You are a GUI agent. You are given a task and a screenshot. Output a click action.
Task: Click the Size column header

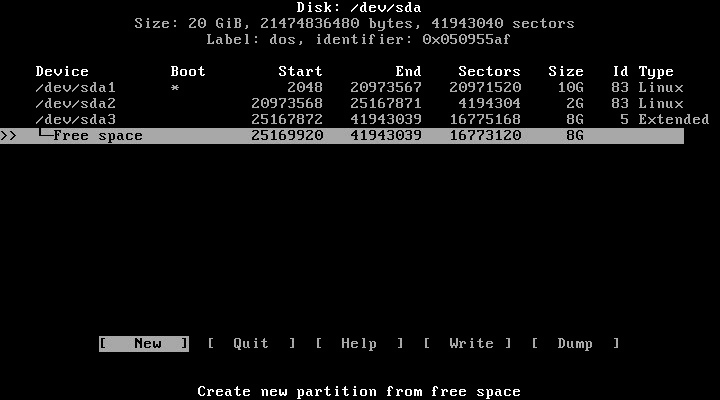[x=565, y=72]
